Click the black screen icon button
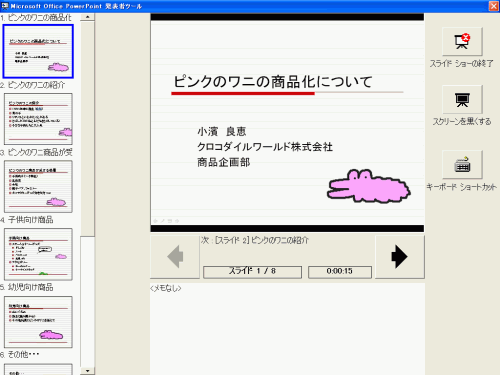The height and width of the screenshot is (375, 500). pyautogui.click(x=462, y=99)
